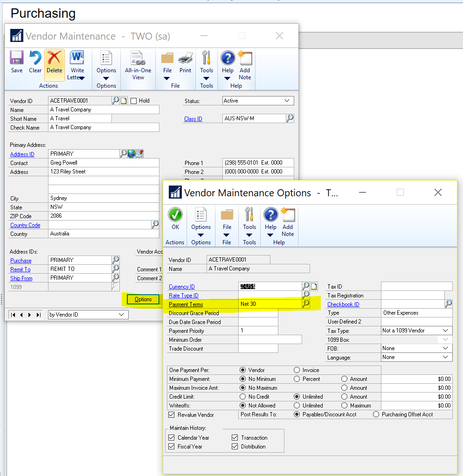Click the Clear icon in the toolbar
This screenshot has height=476, width=463.
(x=35, y=58)
